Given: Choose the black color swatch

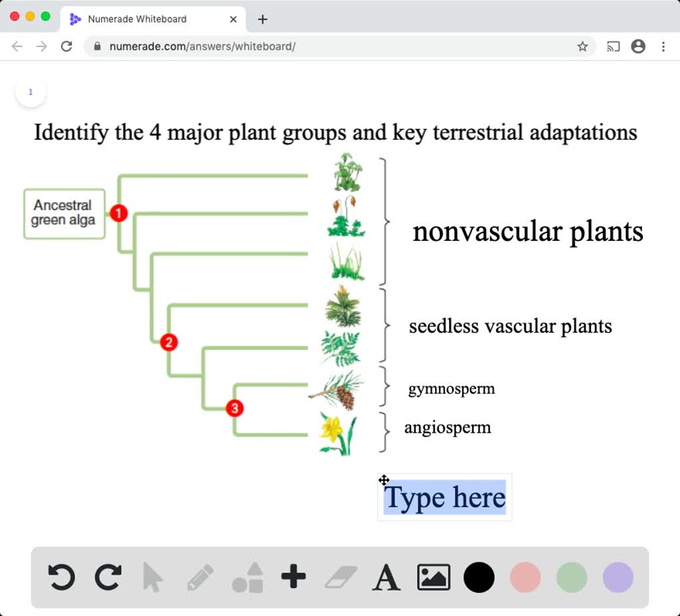Looking at the screenshot, I should click(479, 577).
